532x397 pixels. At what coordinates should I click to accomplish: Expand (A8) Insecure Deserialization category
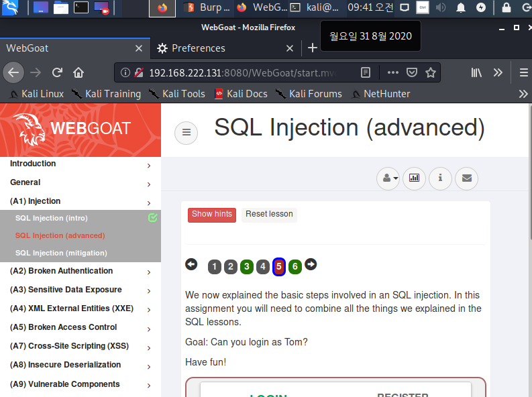tap(81, 365)
